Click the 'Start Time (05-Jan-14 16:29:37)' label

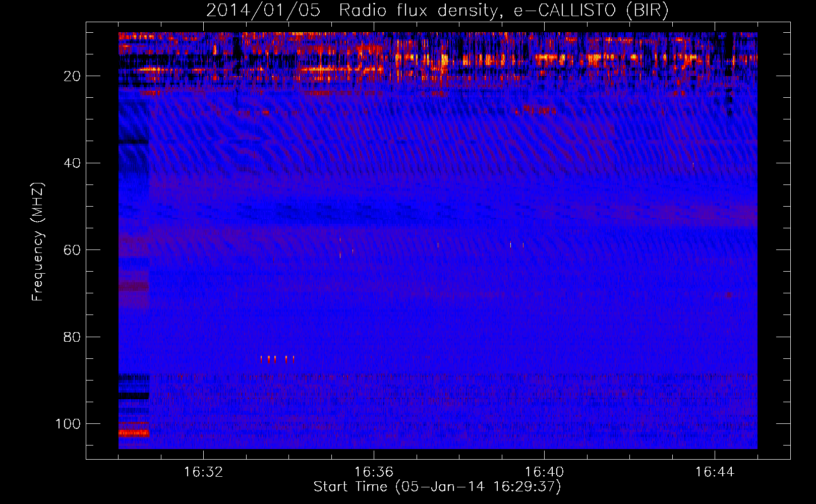pos(437,487)
